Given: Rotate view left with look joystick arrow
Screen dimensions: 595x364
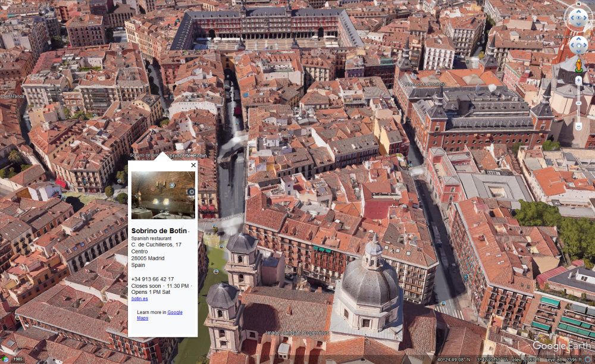Looking at the screenshot, I should click(x=571, y=17).
